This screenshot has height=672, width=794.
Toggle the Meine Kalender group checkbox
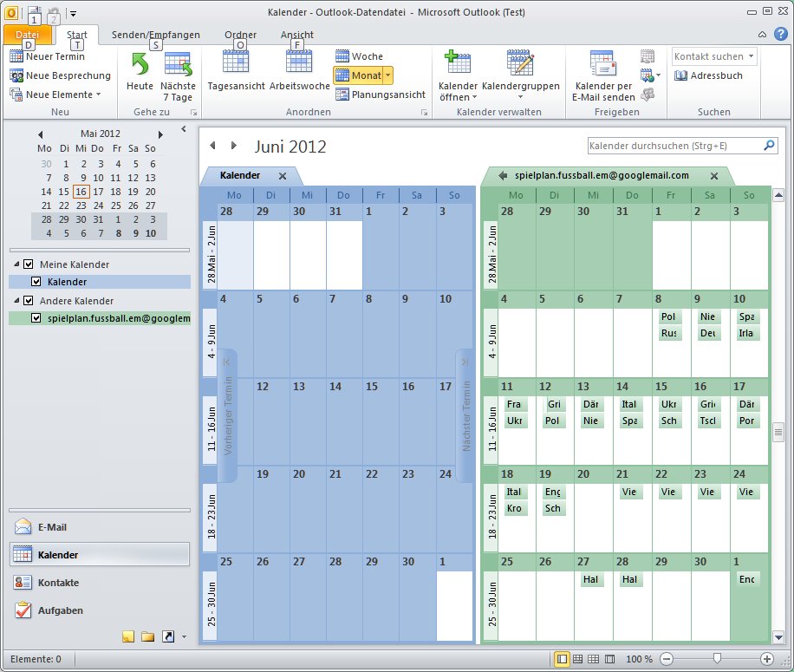(x=29, y=264)
